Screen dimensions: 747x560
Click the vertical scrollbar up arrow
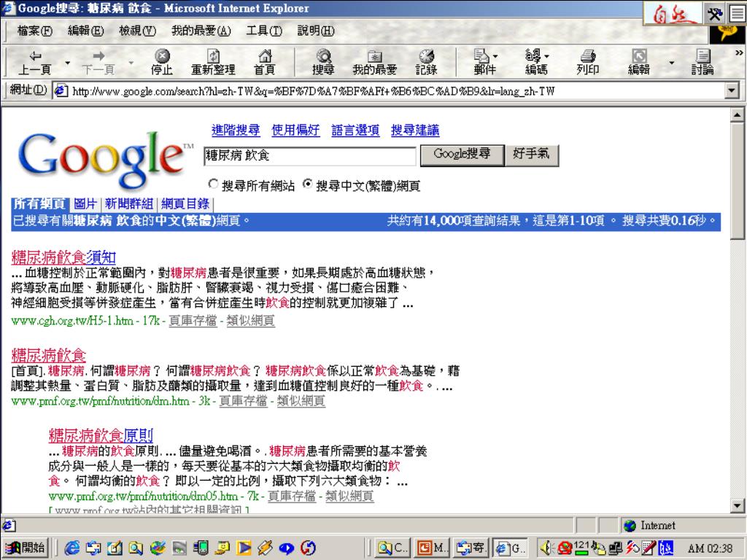coord(737,115)
